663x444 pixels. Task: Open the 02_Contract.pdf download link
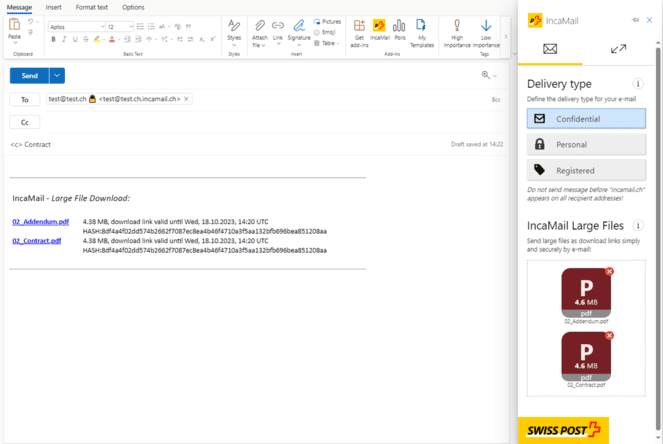tap(37, 241)
